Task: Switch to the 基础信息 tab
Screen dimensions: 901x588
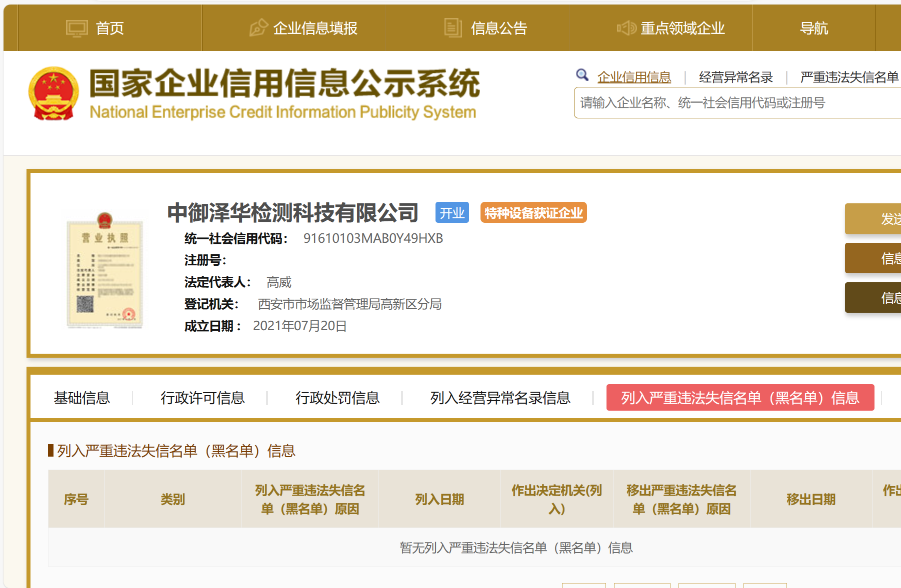Action: point(82,398)
